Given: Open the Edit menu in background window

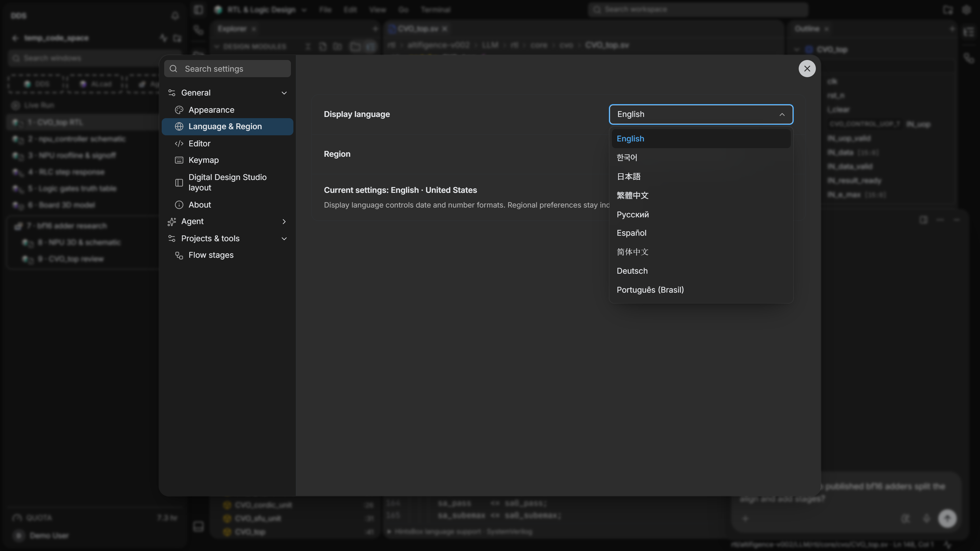Looking at the screenshot, I should [x=350, y=9].
